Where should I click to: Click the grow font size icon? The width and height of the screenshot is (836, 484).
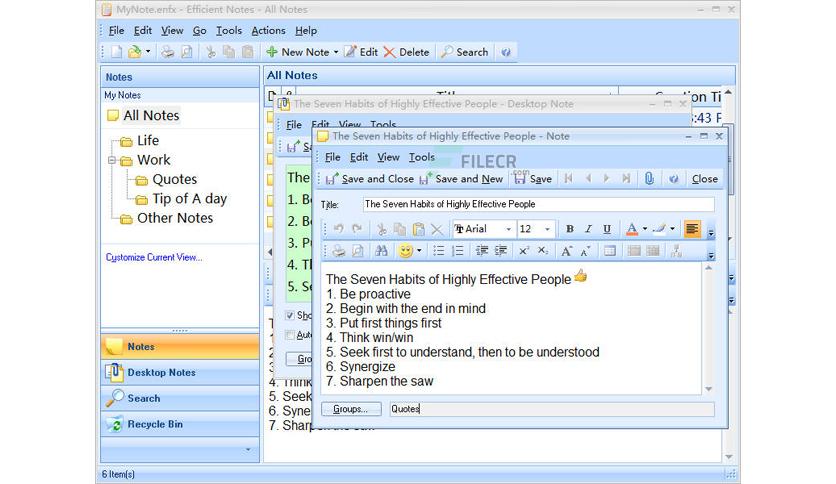(566, 251)
